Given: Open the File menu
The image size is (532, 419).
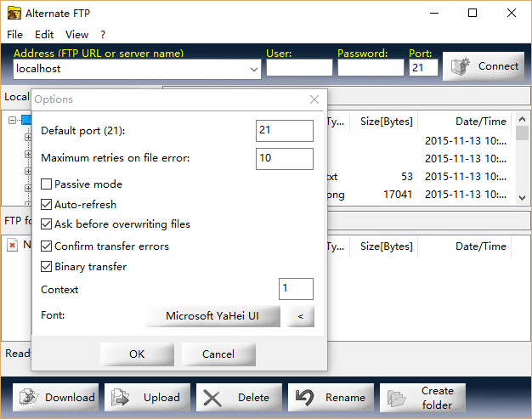Looking at the screenshot, I should click(x=14, y=35).
